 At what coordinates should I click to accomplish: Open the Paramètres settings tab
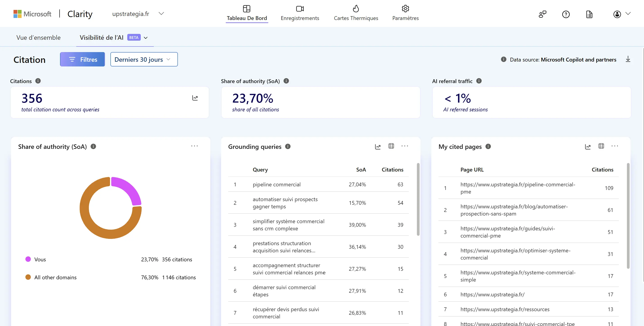(405, 13)
